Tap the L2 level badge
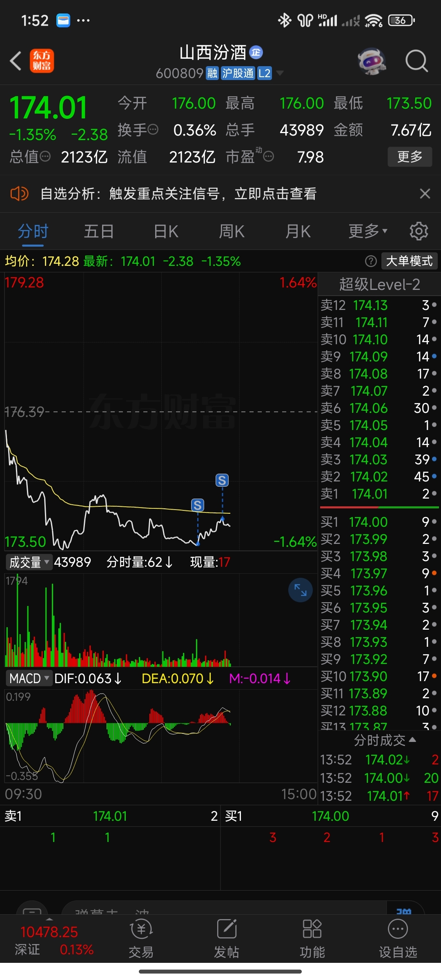 (265, 73)
